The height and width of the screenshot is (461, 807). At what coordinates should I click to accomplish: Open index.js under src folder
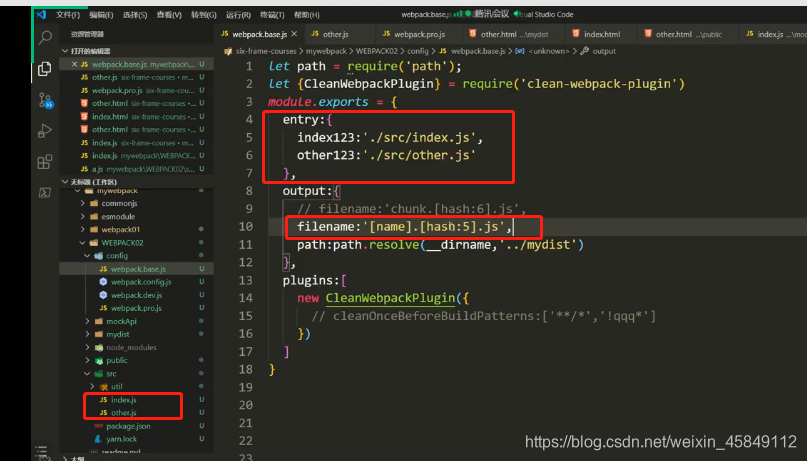pos(124,400)
